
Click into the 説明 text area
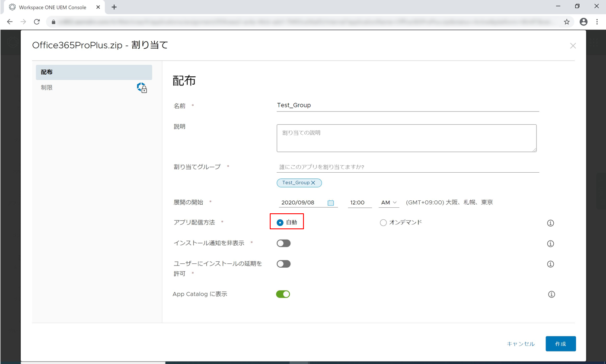tap(406, 138)
